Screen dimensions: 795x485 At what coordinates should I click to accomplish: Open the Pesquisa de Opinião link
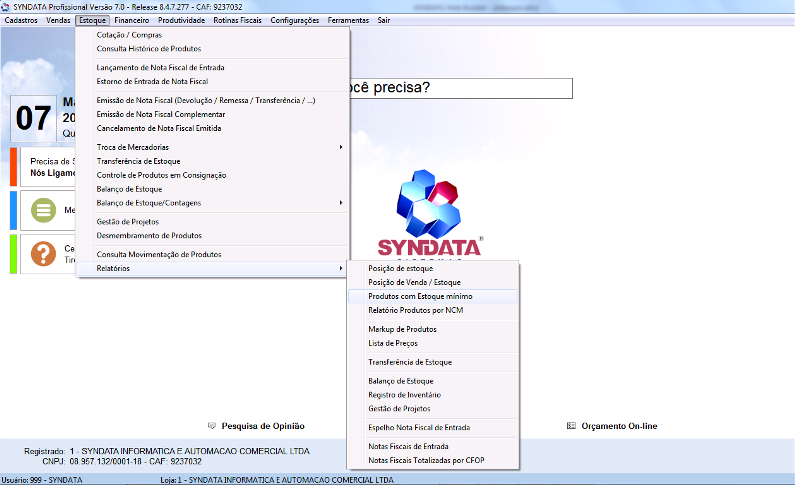[263, 426]
